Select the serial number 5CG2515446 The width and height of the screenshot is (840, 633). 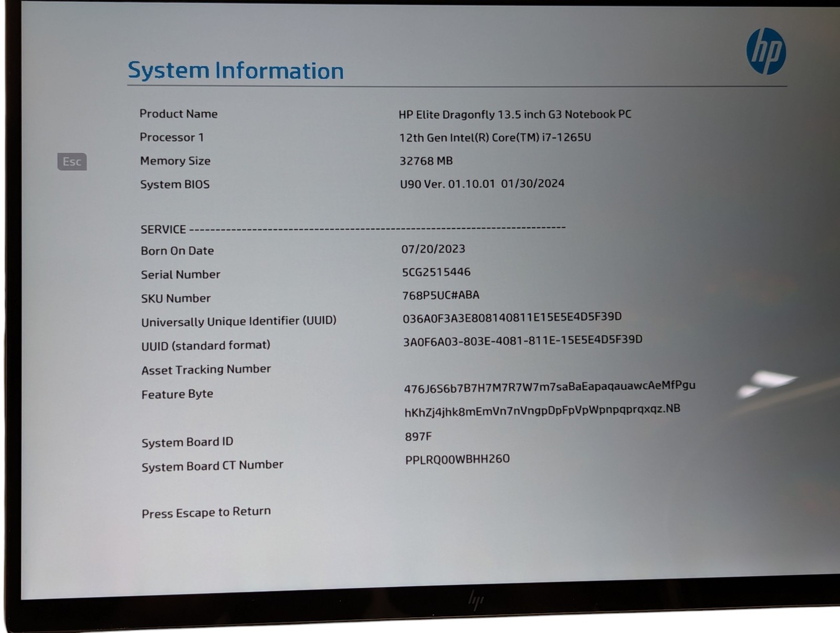point(436,272)
